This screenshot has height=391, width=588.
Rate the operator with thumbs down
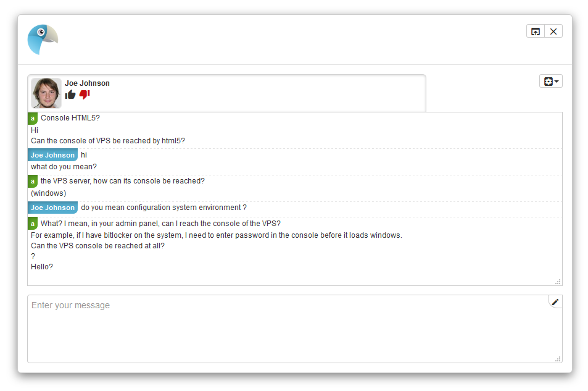click(x=85, y=95)
